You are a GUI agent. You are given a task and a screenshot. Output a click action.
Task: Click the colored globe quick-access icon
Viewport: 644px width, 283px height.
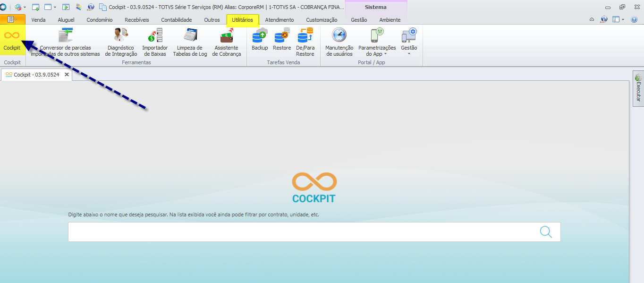(x=18, y=7)
